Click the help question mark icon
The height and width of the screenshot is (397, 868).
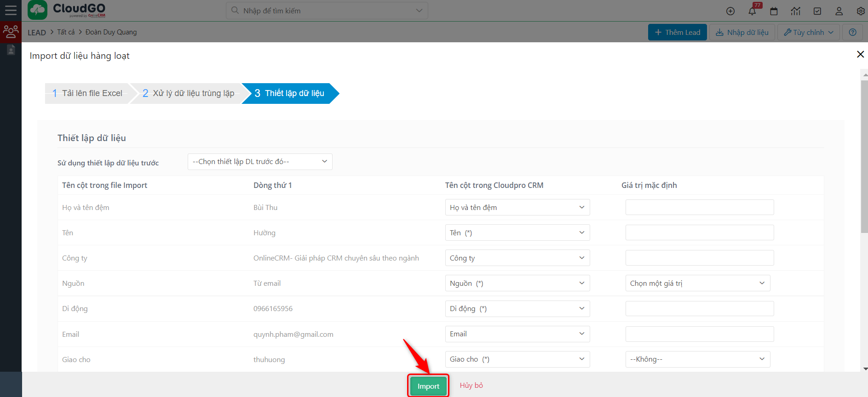tap(852, 32)
